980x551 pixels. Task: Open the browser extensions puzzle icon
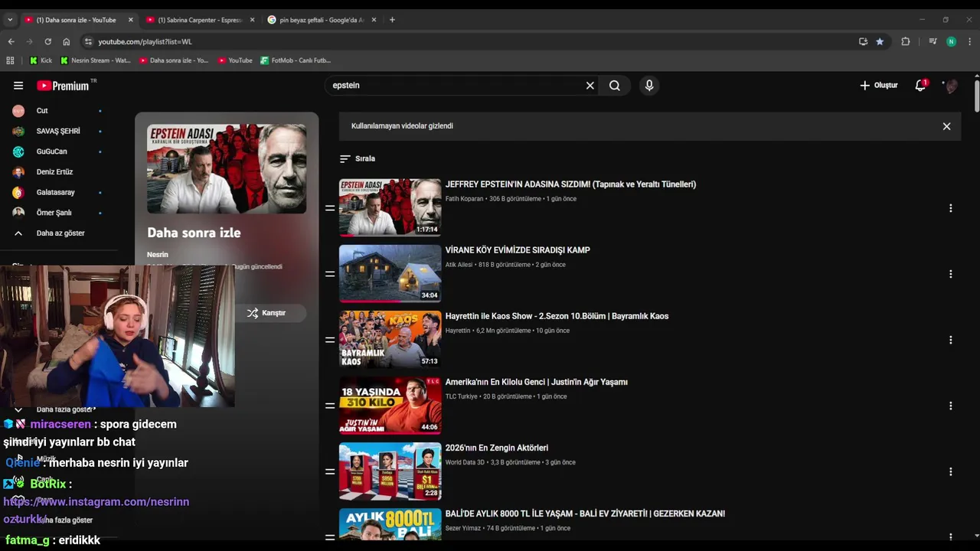tap(906, 41)
